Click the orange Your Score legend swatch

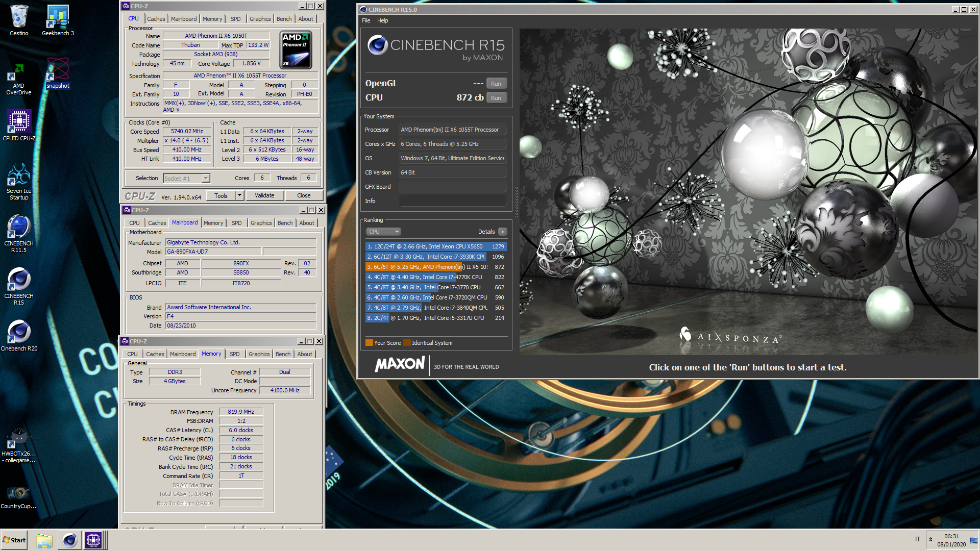tap(369, 343)
